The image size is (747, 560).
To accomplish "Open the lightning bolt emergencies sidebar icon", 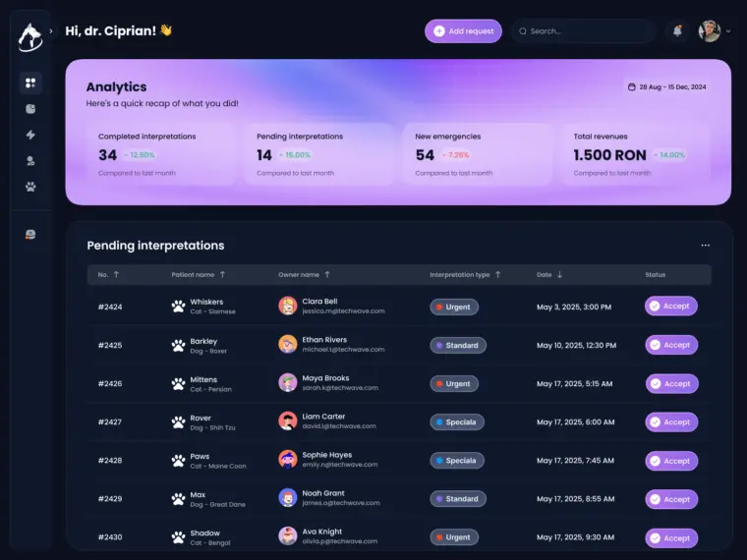I will coord(30,135).
